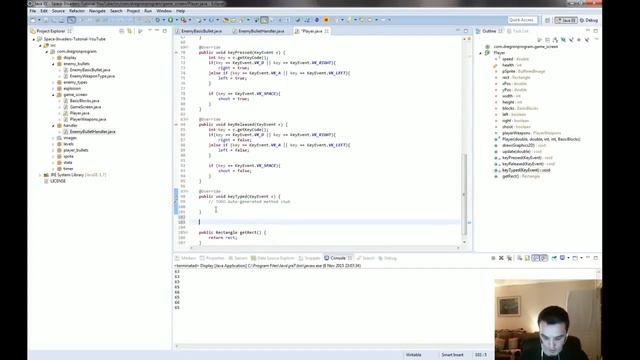Click the Open Perspective icon
Image resolution: width=640 pixels, height=360 pixels.
[547, 20]
